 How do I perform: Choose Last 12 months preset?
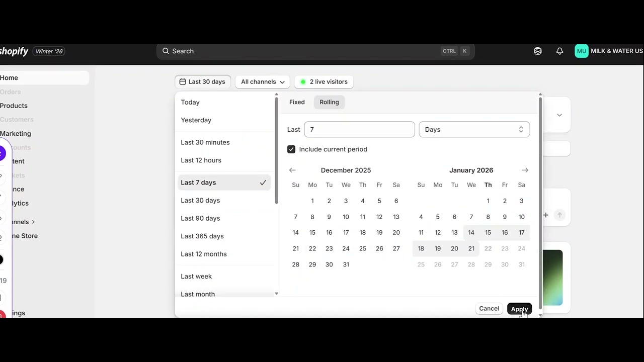[x=224, y=254]
